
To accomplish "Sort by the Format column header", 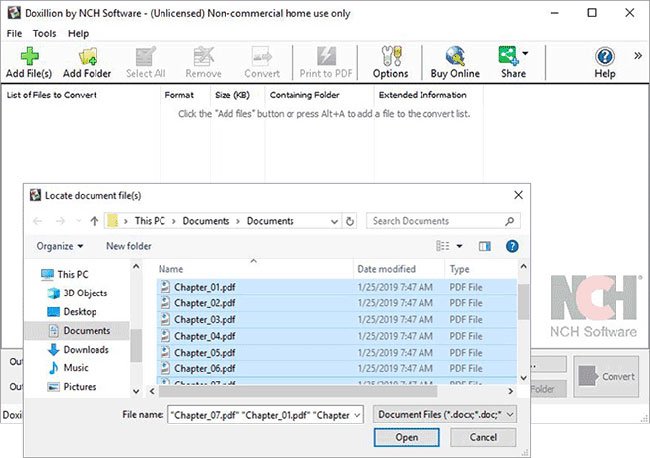I will coord(185,95).
